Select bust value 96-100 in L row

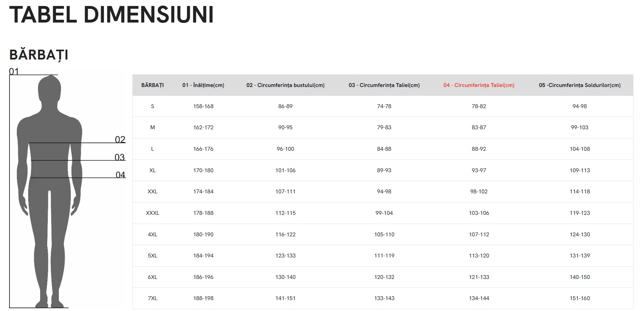click(285, 149)
